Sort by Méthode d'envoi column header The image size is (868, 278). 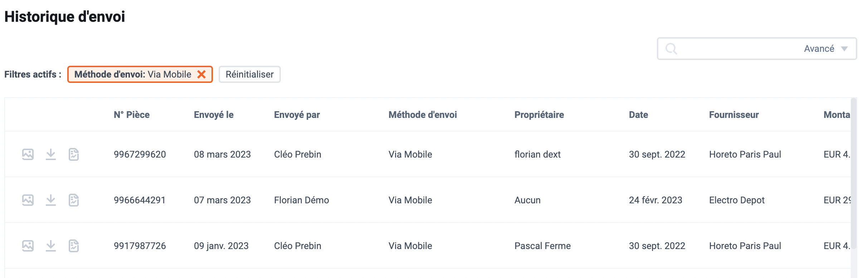423,115
